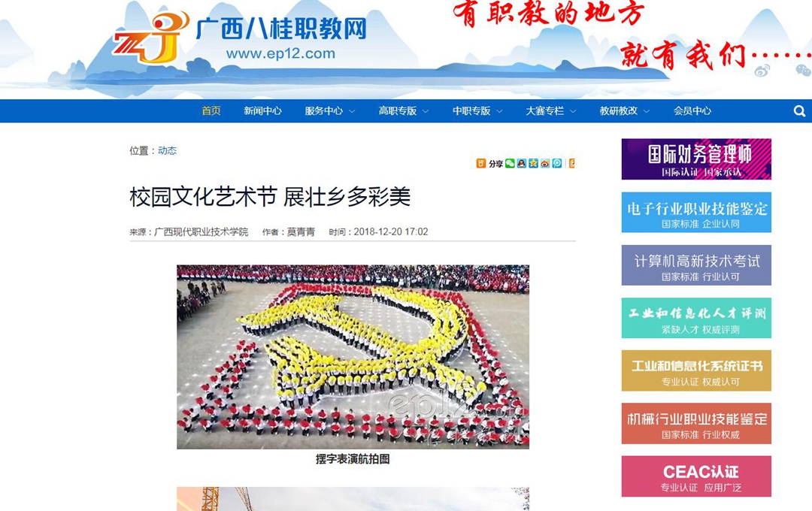
Task: Open the aerial formation photo
Action: 353,357
